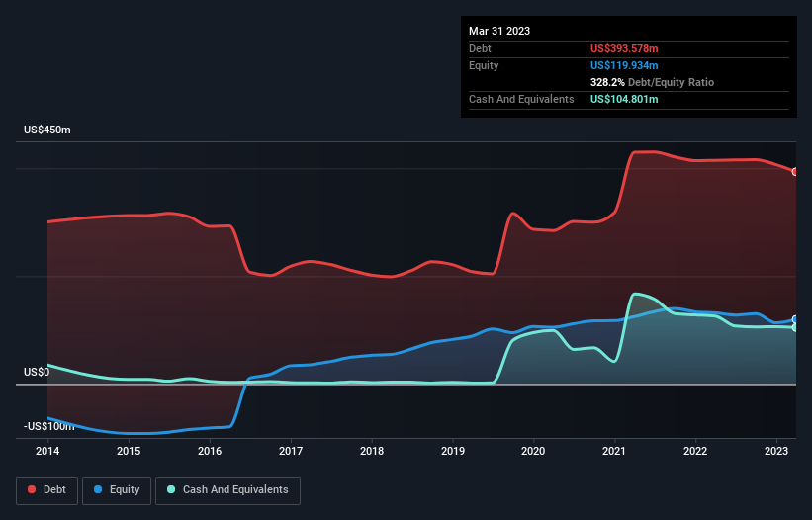Click the 2018 x-axis label

point(372,451)
